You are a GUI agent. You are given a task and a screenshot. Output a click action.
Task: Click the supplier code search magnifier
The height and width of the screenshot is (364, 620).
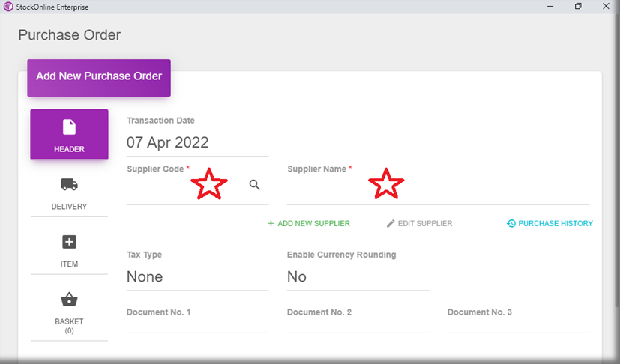(x=255, y=185)
